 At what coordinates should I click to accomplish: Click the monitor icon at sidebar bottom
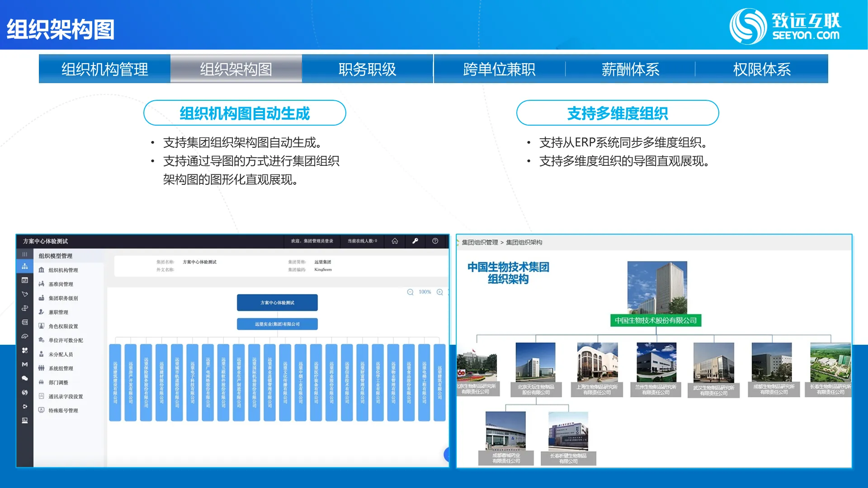point(25,420)
